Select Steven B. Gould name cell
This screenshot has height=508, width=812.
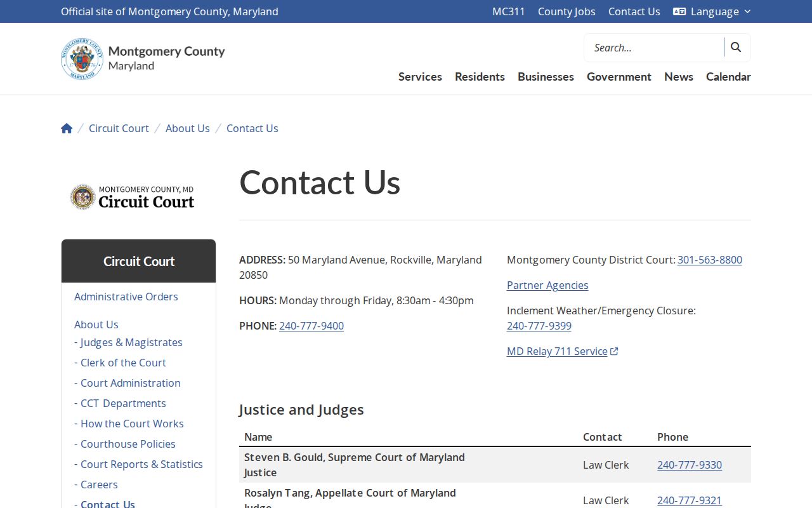pos(409,465)
